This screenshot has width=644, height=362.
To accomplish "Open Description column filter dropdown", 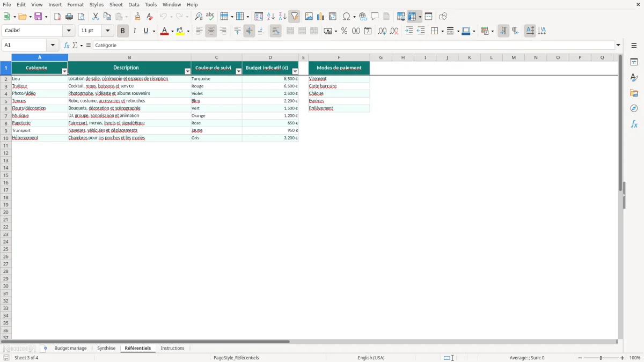I will (x=187, y=71).
